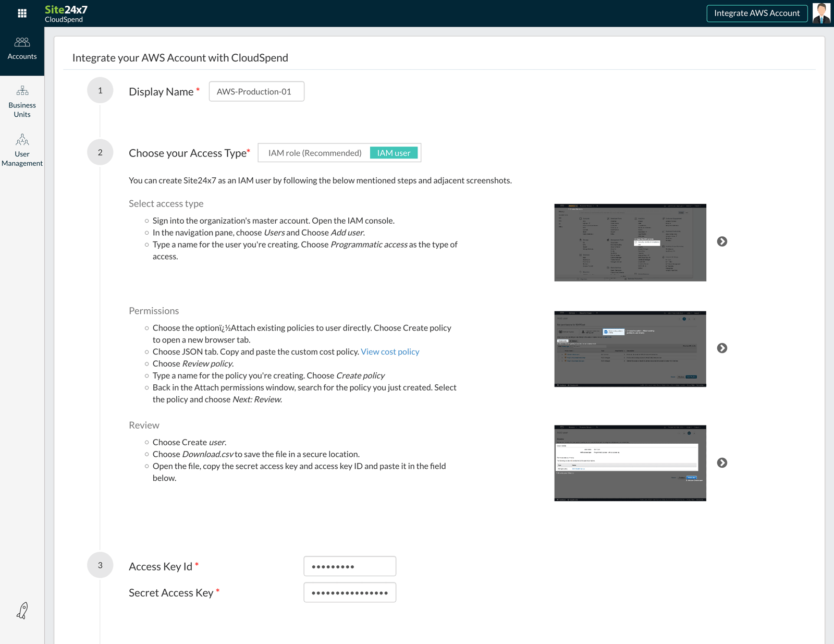Open the Accounts sidebar section
Viewport: 834px width, 644px height.
point(22,48)
